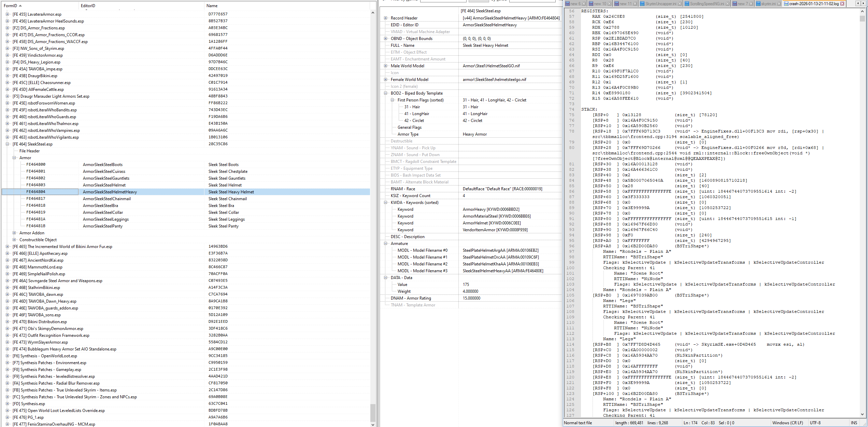Click the tab bar scroll-left arrow
The image size is (868, 427).
858,3
